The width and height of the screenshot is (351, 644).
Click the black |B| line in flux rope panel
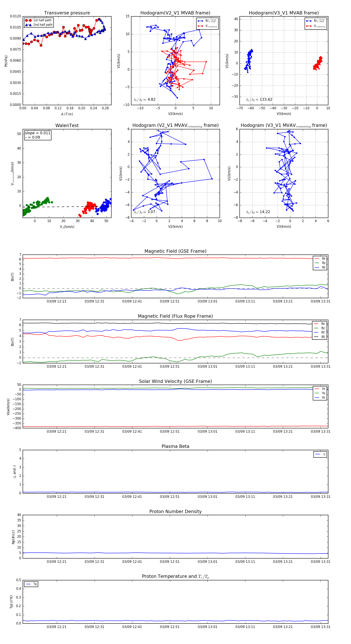(x=175, y=323)
